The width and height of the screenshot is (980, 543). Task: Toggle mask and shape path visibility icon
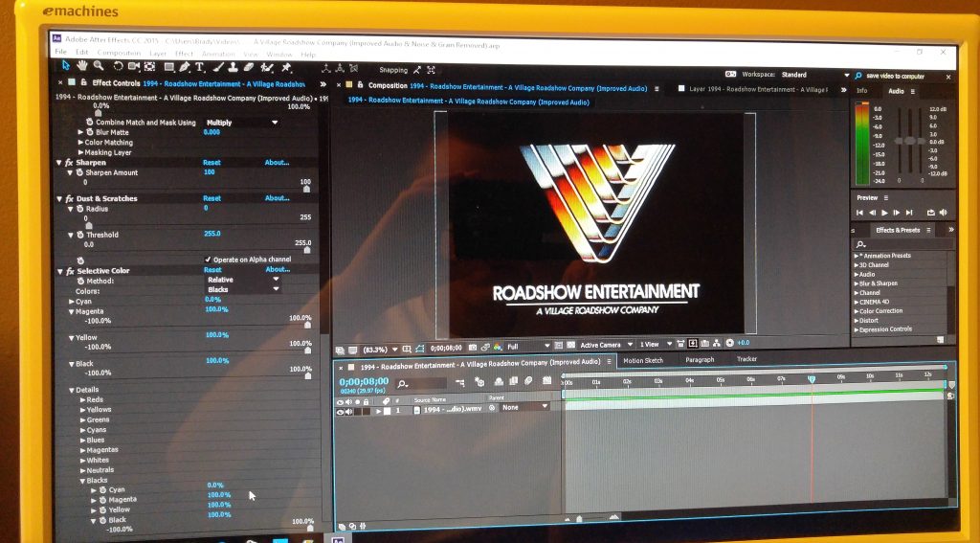(419, 349)
